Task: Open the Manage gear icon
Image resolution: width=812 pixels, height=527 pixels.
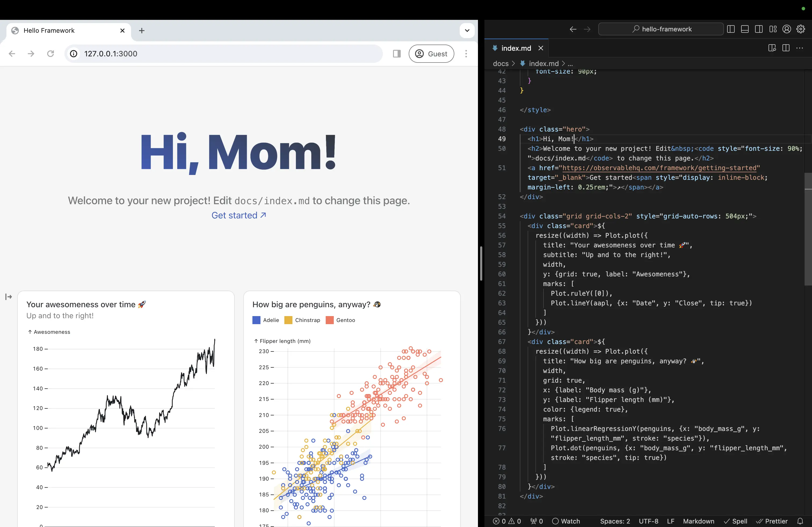Action: point(801,29)
